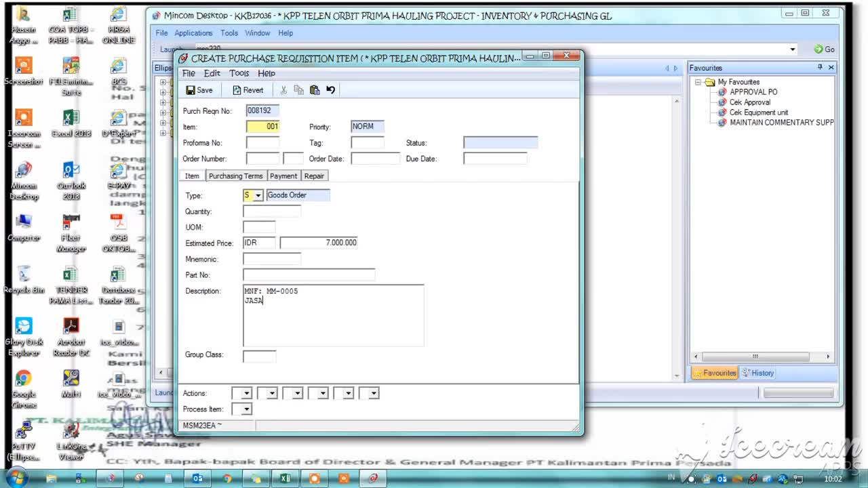Open the Launch address bar dropdown arrow
This screenshot has width=868, height=488.
click(x=792, y=49)
